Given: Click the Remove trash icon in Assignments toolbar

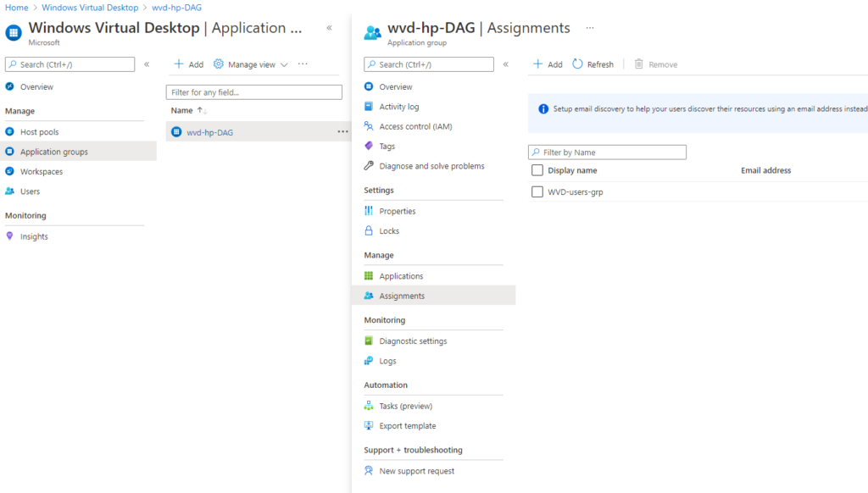Looking at the screenshot, I should (639, 64).
